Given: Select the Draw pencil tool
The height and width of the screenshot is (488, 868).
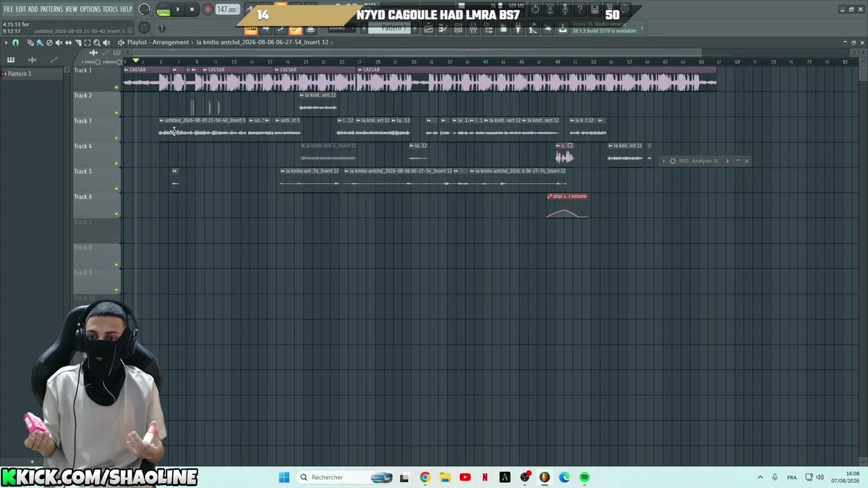Looking at the screenshot, I should click(31, 42).
